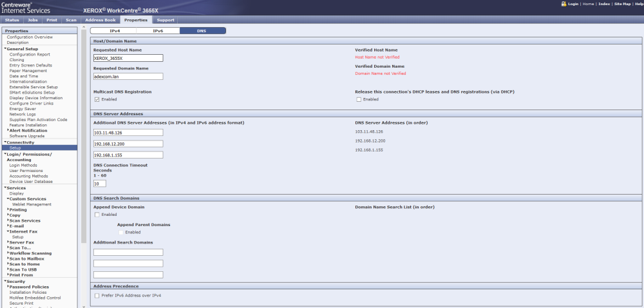Image resolution: width=644 pixels, height=308 pixels.
Task: Click the DNS Connection Timeout seconds field
Action: click(100, 184)
